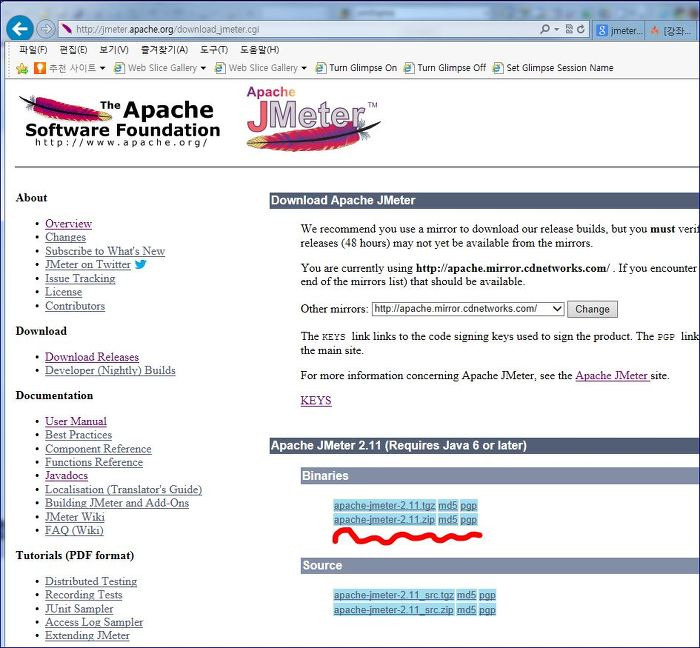The image size is (700, 648).
Task: Open Developer (Nightly) Builds link
Action: tap(110, 370)
